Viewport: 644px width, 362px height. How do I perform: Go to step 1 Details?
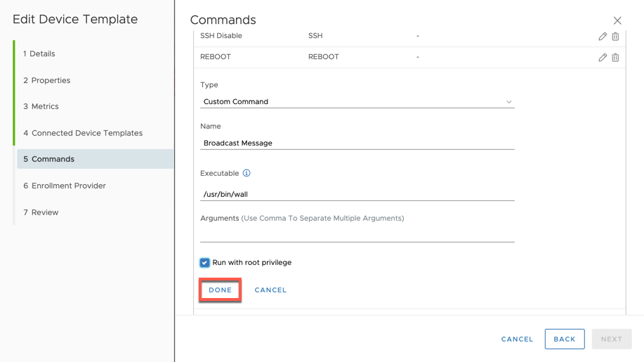(39, 54)
